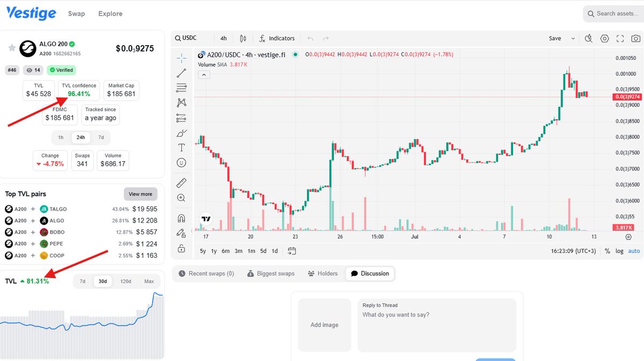The height and width of the screenshot is (361, 644).
Task: Toggle magnet mode for drawings
Action: coord(181,219)
